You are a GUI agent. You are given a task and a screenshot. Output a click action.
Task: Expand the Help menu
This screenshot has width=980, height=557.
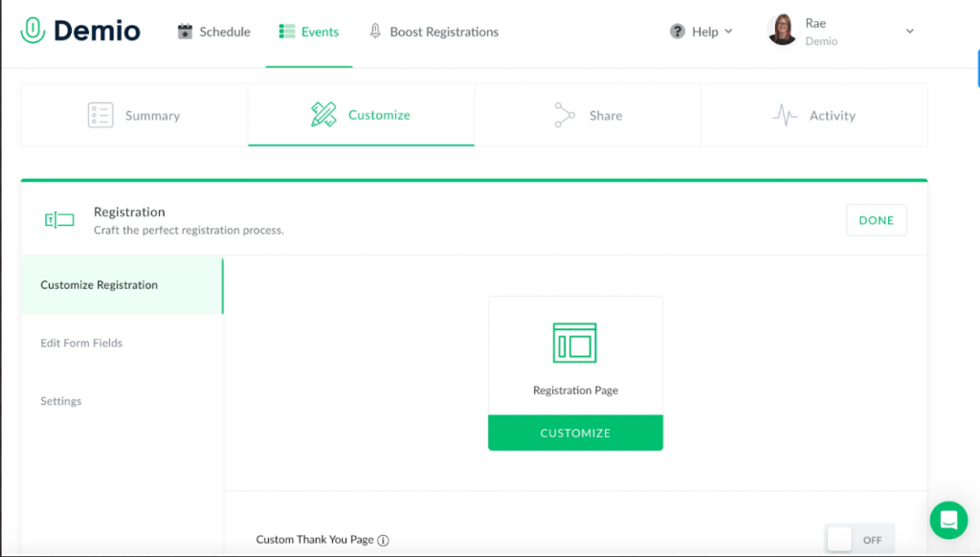[x=702, y=31]
